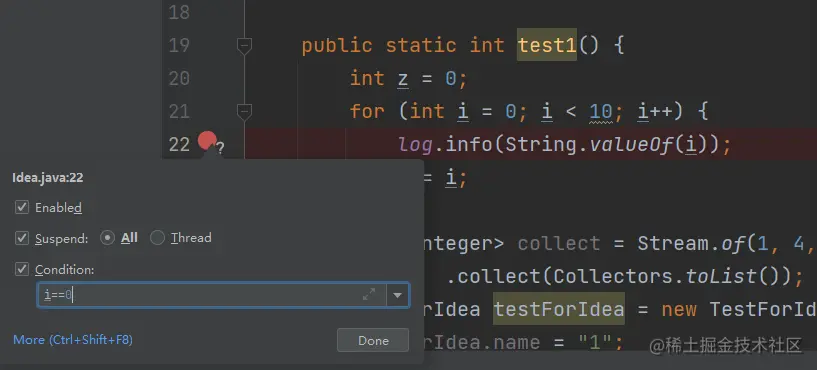Collapse the for loop fold marker on line 21
The height and width of the screenshot is (370, 817).
pos(244,112)
